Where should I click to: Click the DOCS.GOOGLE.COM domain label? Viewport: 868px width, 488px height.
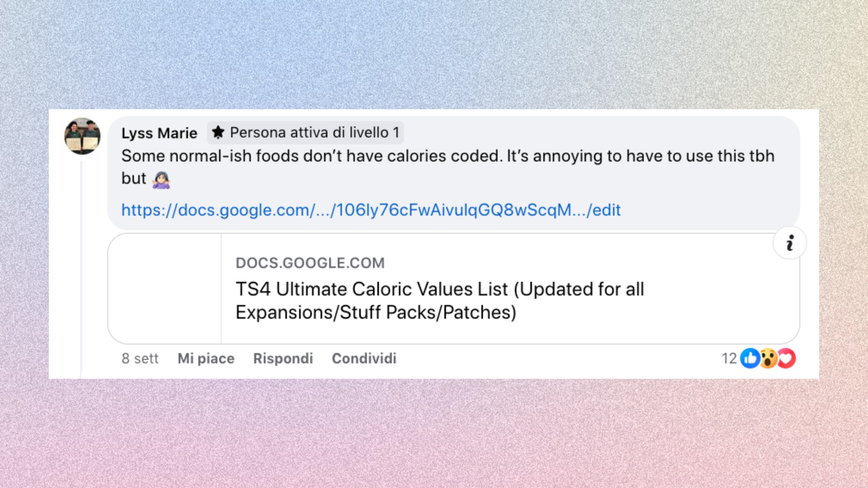pos(310,263)
